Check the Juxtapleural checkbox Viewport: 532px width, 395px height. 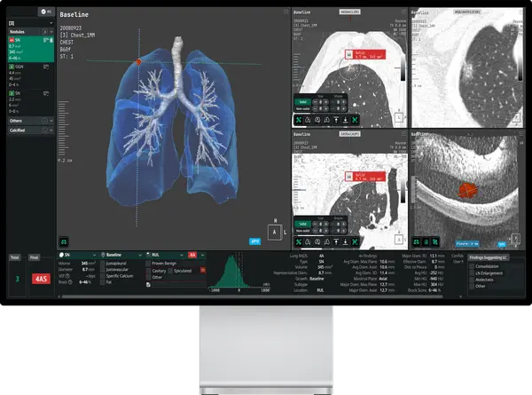(103, 264)
